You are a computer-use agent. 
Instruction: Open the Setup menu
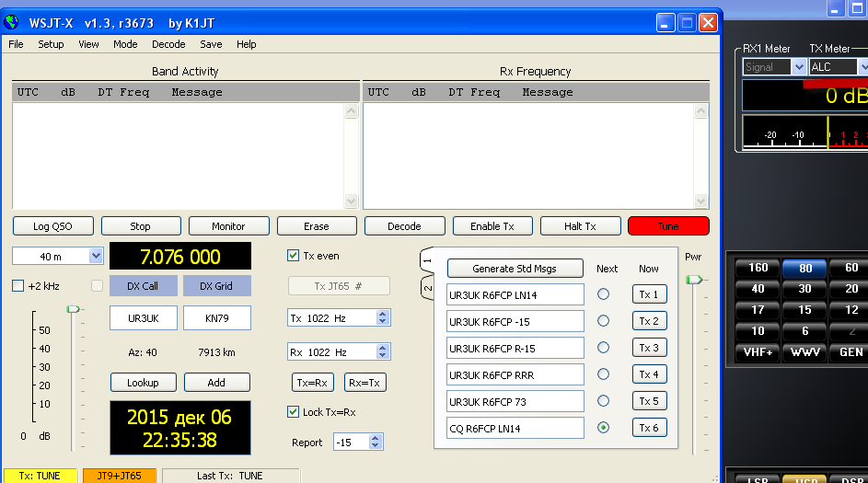[51, 44]
